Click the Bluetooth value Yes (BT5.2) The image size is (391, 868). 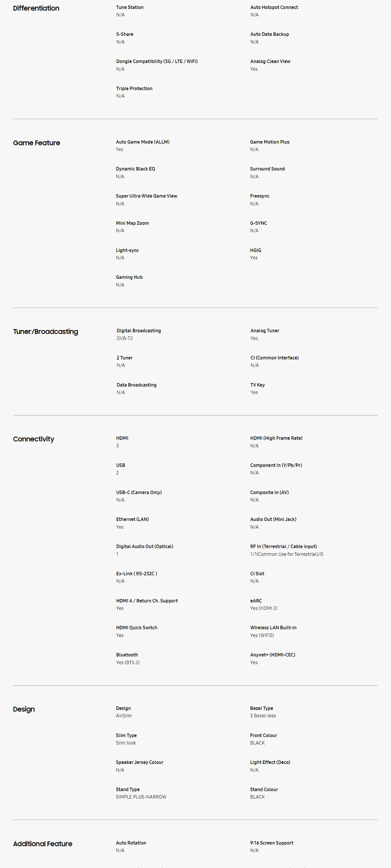click(128, 663)
